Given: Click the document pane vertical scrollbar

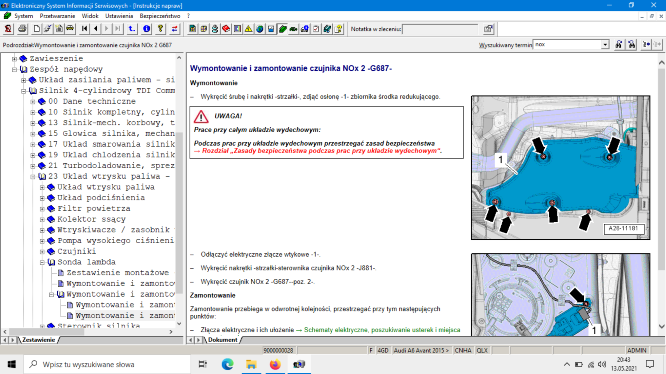Looking at the screenshot, I should coord(661,194).
